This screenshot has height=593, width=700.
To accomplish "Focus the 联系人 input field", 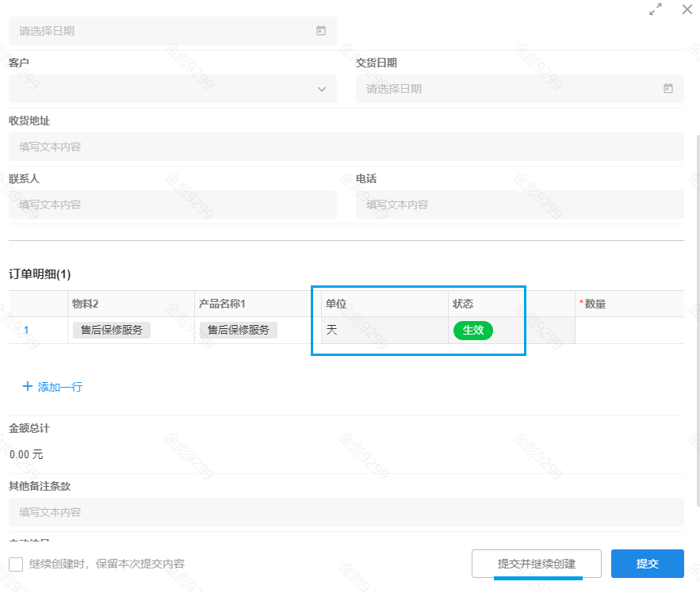I will (x=172, y=205).
